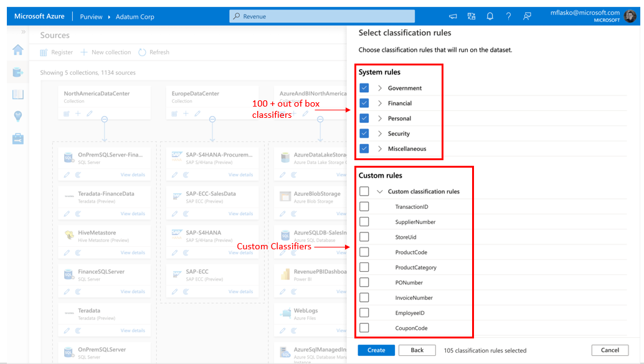
Task: Uncheck the Government system rules checkbox
Action: tap(364, 88)
